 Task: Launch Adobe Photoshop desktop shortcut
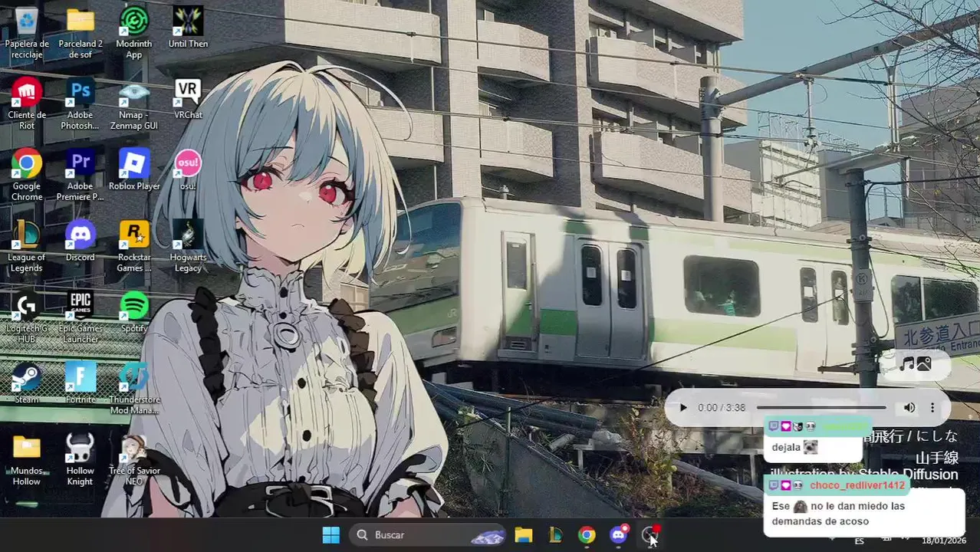click(81, 103)
